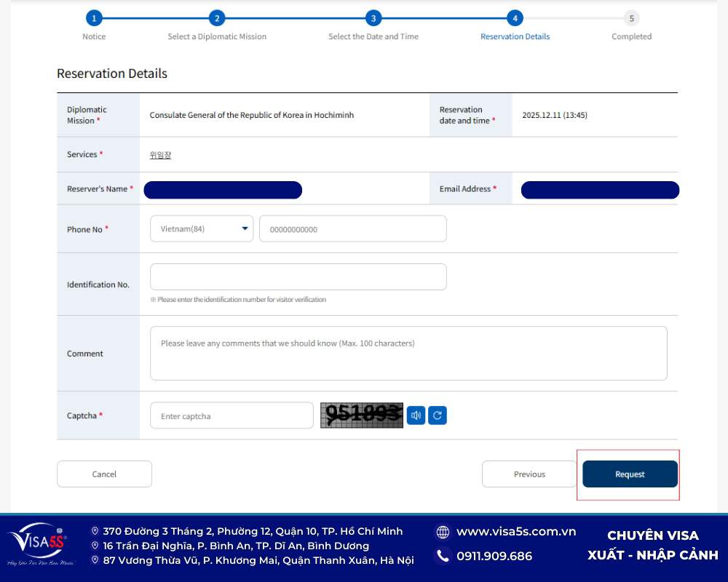Image resolution: width=728 pixels, height=582 pixels.
Task: Click the phone number input field
Action: [352, 228]
